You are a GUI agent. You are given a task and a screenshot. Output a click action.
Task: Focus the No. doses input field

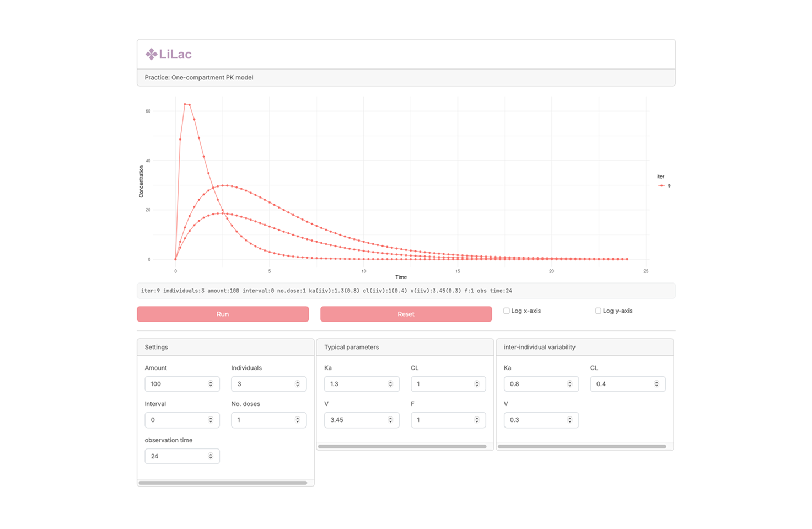pos(263,420)
